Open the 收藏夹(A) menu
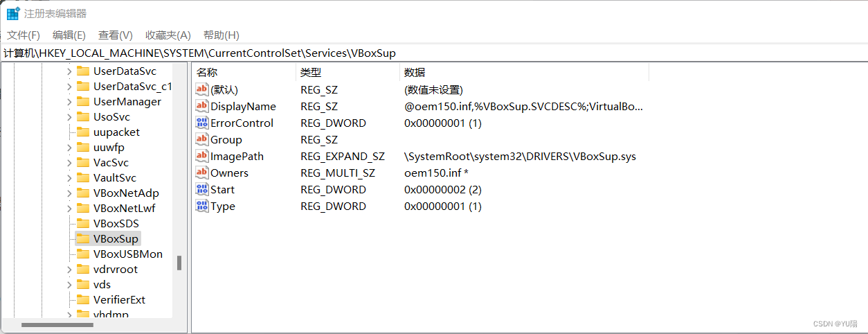This screenshot has height=334, width=868. click(168, 35)
